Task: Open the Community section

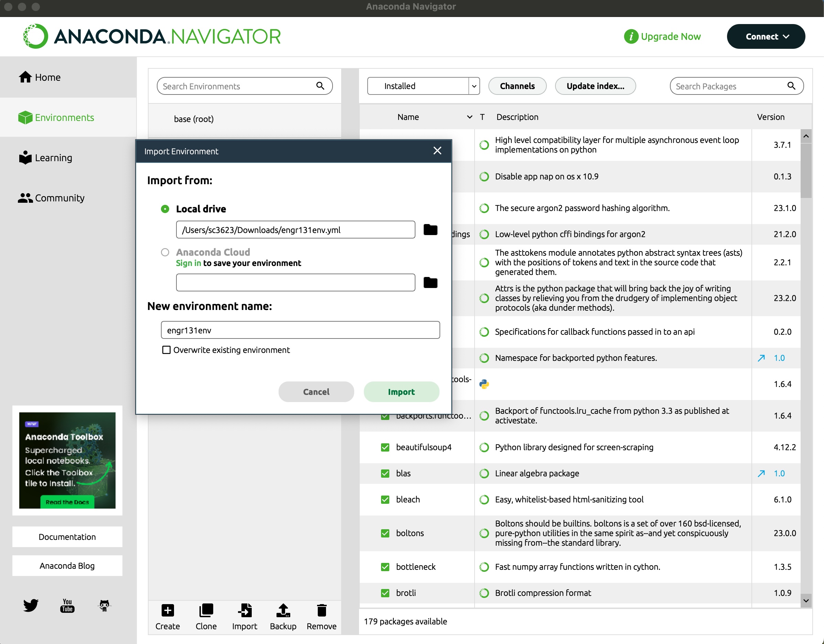Action: (51, 198)
